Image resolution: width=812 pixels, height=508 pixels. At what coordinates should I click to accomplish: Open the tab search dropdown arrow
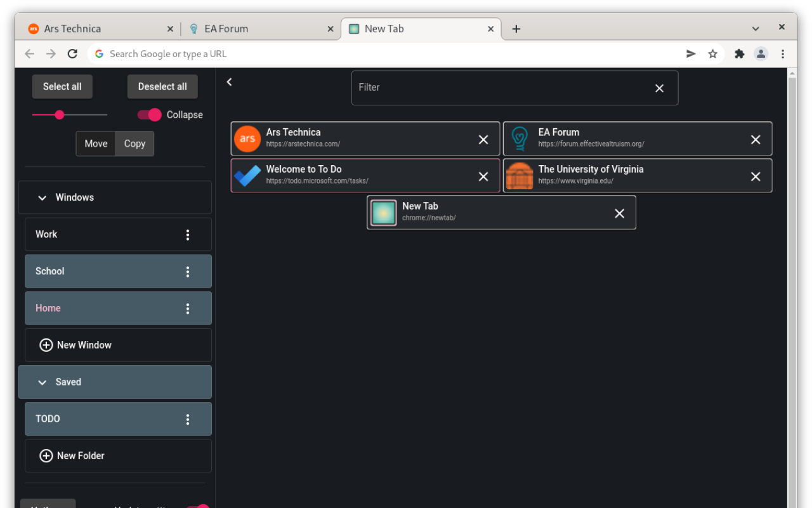click(756, 29)
